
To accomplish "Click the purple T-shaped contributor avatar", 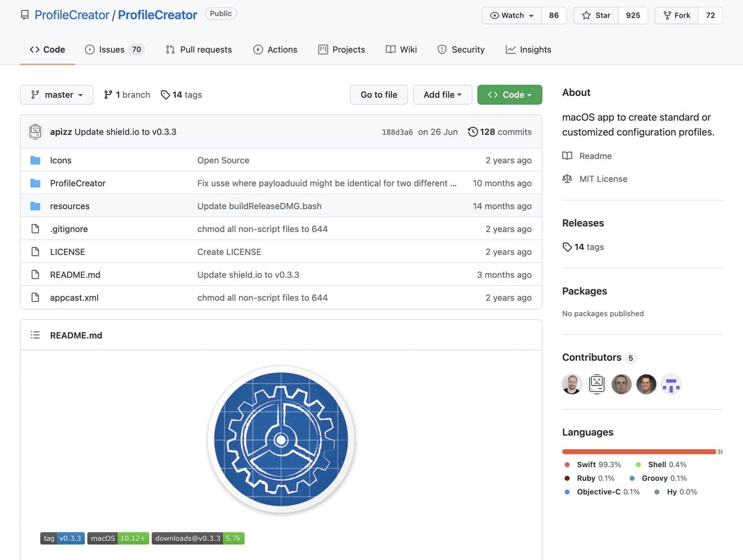I will 671,384.
